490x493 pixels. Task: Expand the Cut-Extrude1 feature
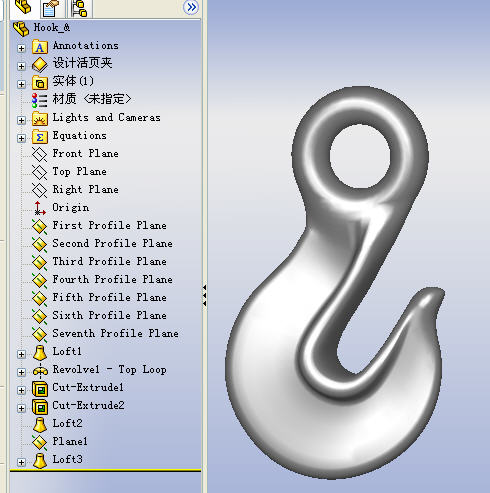coord(21,390)
